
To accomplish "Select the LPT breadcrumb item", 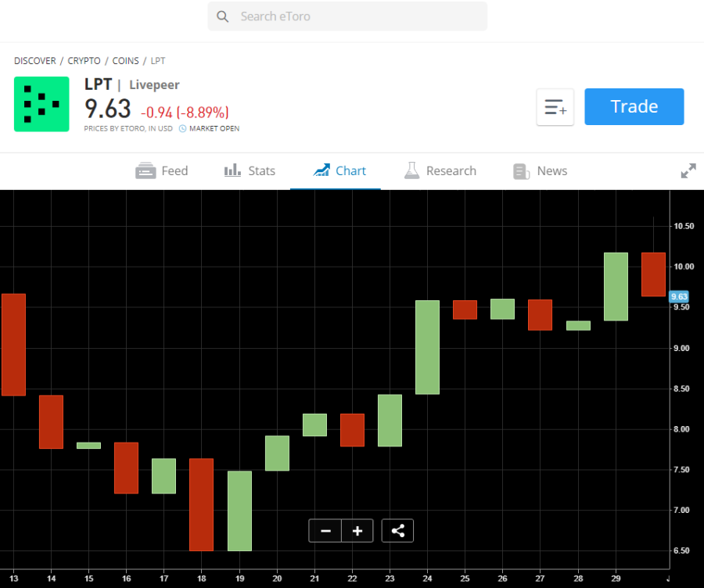I will pos(157,60).
